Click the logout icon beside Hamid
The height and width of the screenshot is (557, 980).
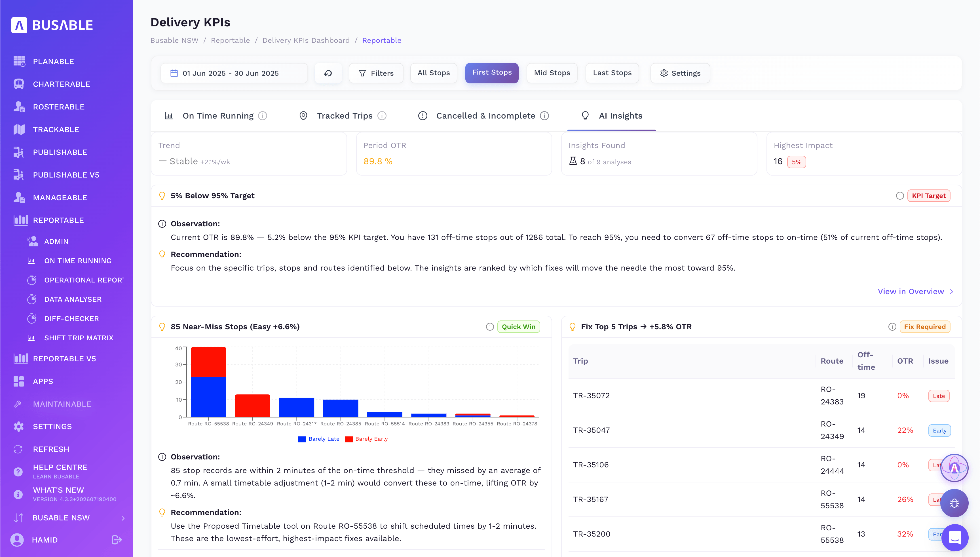117,540
